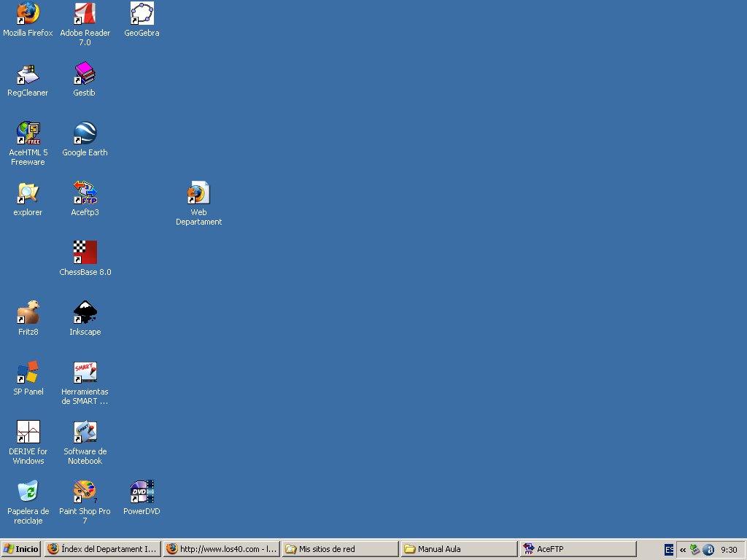
Task: Click the system clock showing 9:30
Action: (729, 550)
